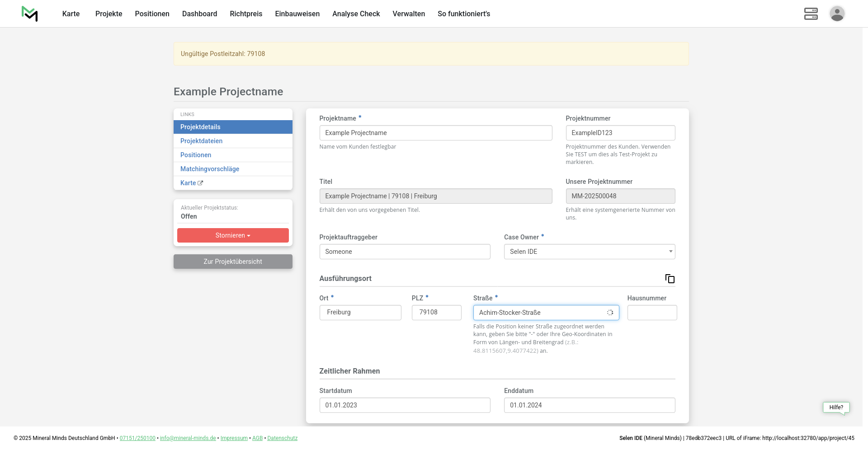Open Karte external link in sidebar
Viewport: 868px width, 449px height.
tap(192, 183)
